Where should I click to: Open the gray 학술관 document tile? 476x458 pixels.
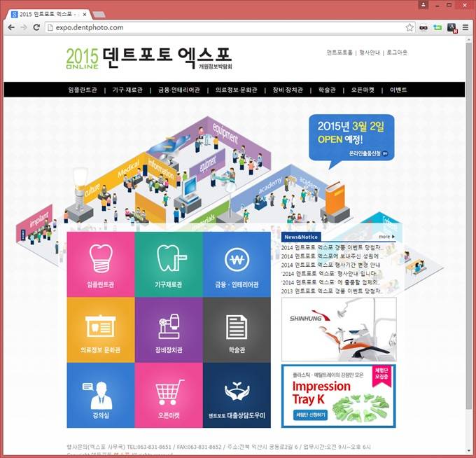237,330
